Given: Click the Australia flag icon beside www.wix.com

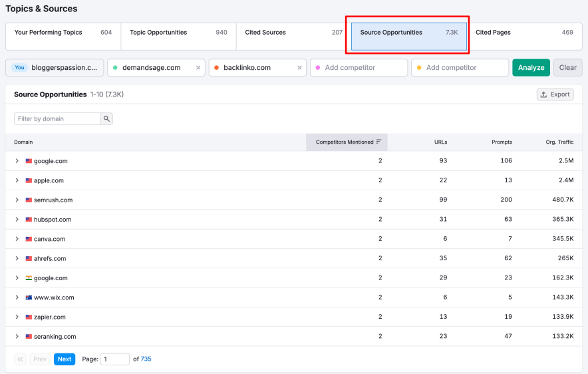Looking at the screenshot, I should 29,297.
